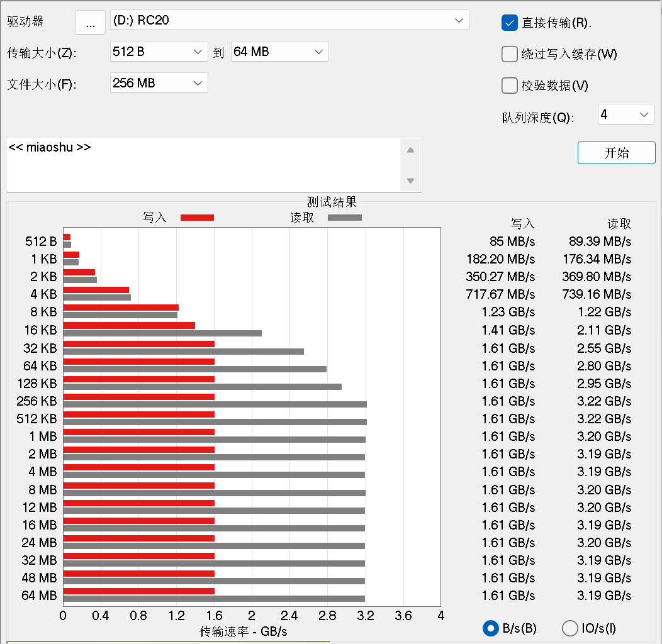Click the 读取 results column header

[619, 224]
